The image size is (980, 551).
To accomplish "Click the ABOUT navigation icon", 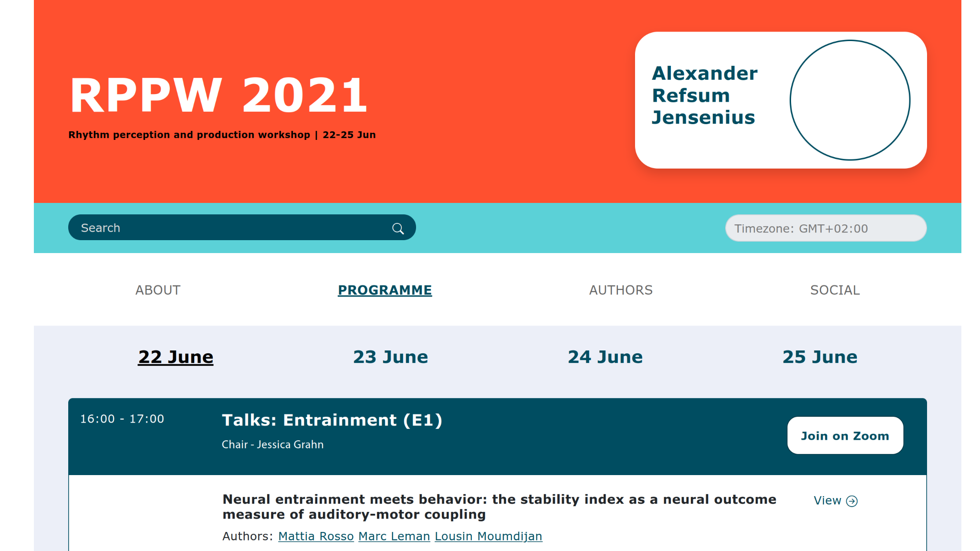I will click(158, 290).
